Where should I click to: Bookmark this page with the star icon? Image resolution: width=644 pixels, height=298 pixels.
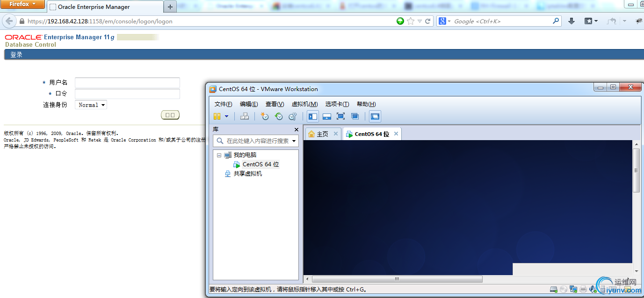[x=411, y=21]
